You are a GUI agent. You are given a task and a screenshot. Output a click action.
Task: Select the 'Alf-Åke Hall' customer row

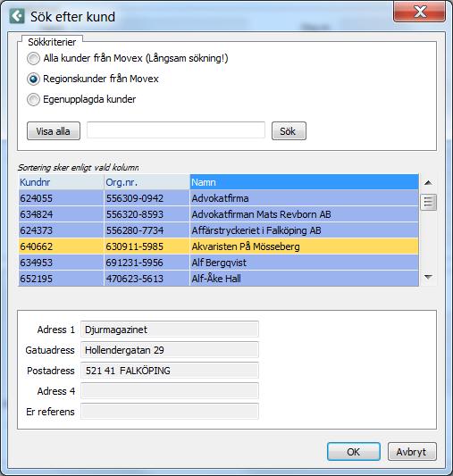218,279
